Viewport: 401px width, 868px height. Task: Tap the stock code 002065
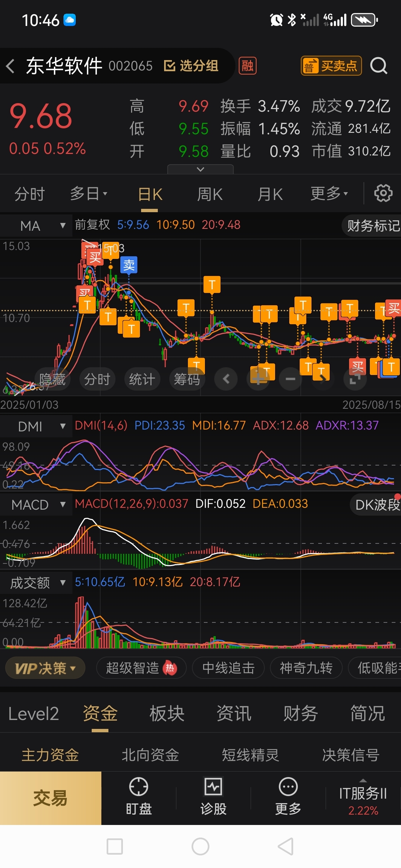pos(130,66)
